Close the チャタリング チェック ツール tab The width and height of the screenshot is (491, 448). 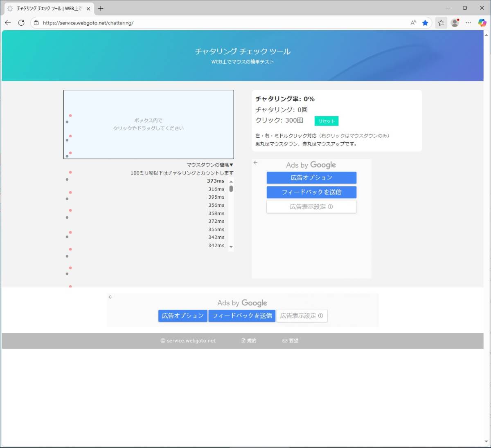point(88,8)
